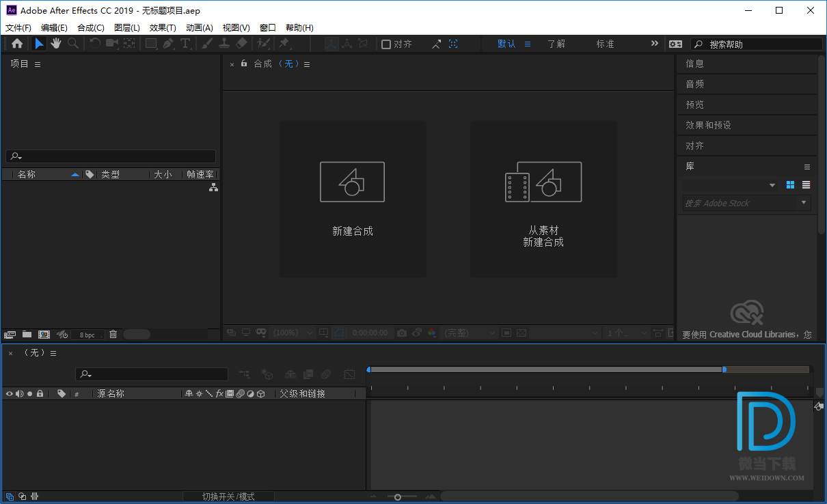Click the Graph Editor icon in timeline
The height and width of the screenshot is (504, 827).
click(349, 374)
